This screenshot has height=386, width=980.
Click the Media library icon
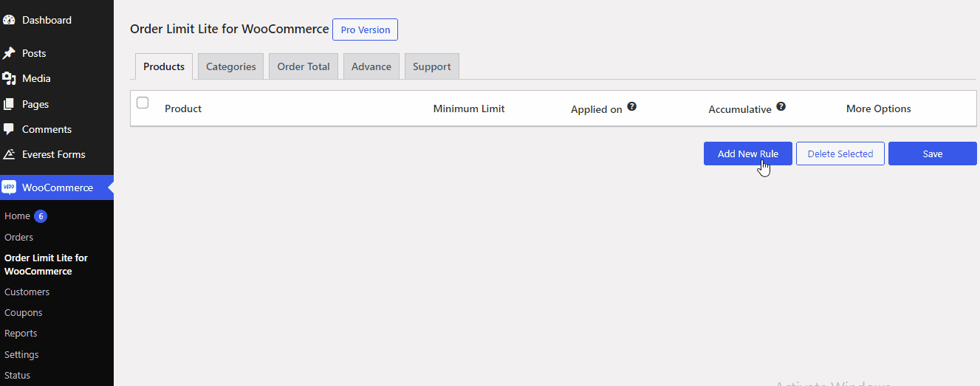[9, 78]
